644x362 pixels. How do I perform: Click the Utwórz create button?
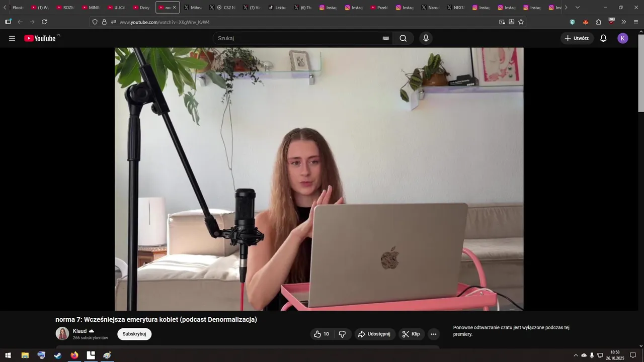pos(577,38)
